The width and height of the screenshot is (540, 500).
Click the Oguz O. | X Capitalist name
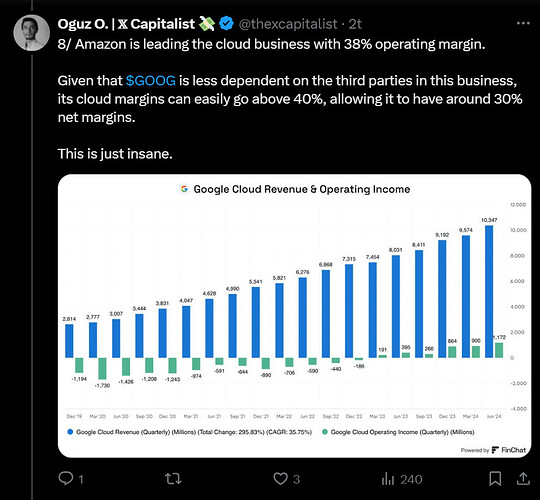point(126,24)
